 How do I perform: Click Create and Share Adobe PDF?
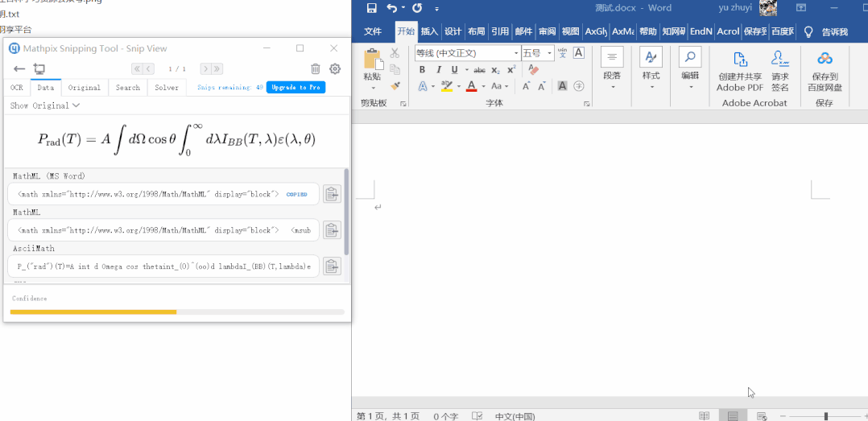click(739, 72)
